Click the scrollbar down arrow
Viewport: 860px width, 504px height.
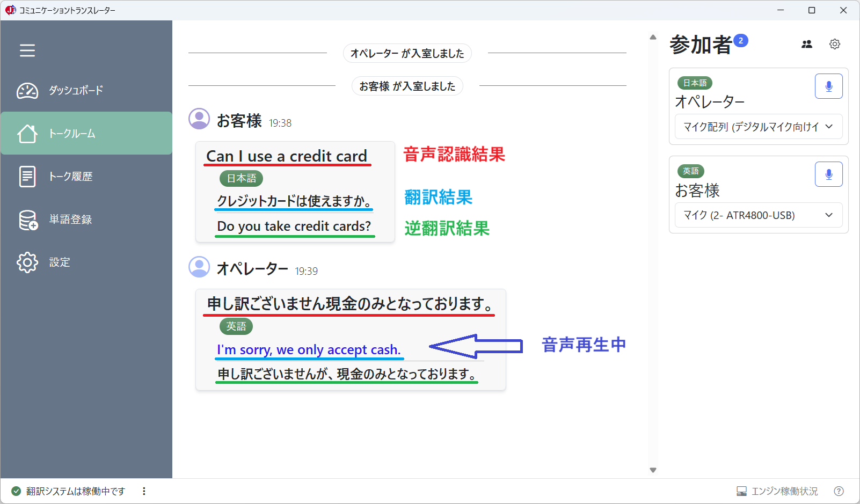coord(653,470)
